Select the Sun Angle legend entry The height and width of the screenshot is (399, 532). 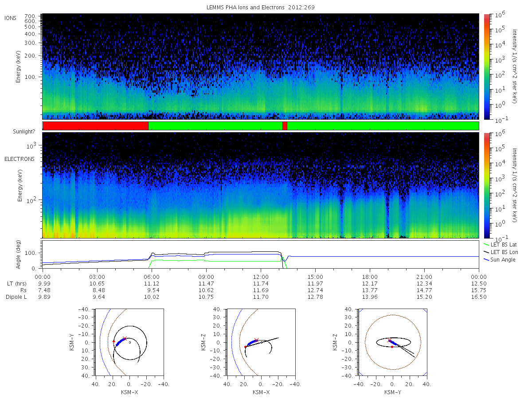(x=499, y=259)
